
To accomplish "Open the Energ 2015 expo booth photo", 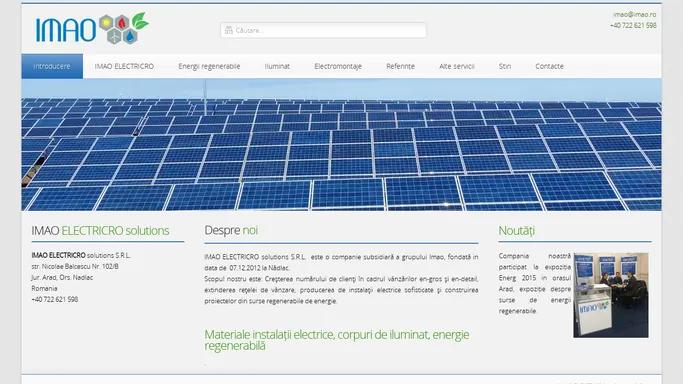I will (611, 295).
